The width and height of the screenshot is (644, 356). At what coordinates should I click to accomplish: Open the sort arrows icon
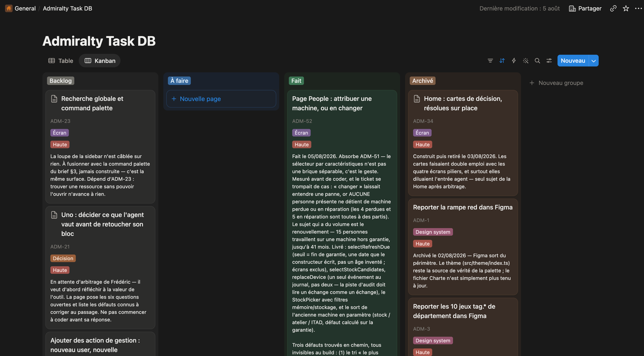pyautogui.click(x=502, y=61)
